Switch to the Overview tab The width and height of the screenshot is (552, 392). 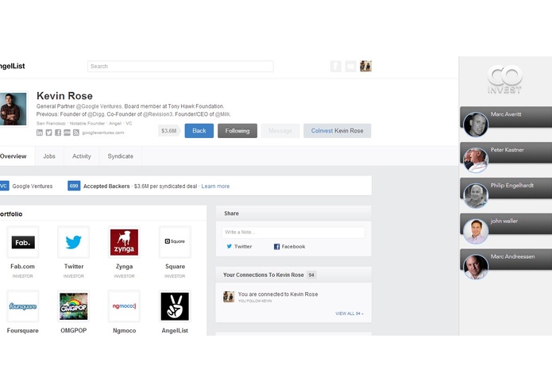16,156
